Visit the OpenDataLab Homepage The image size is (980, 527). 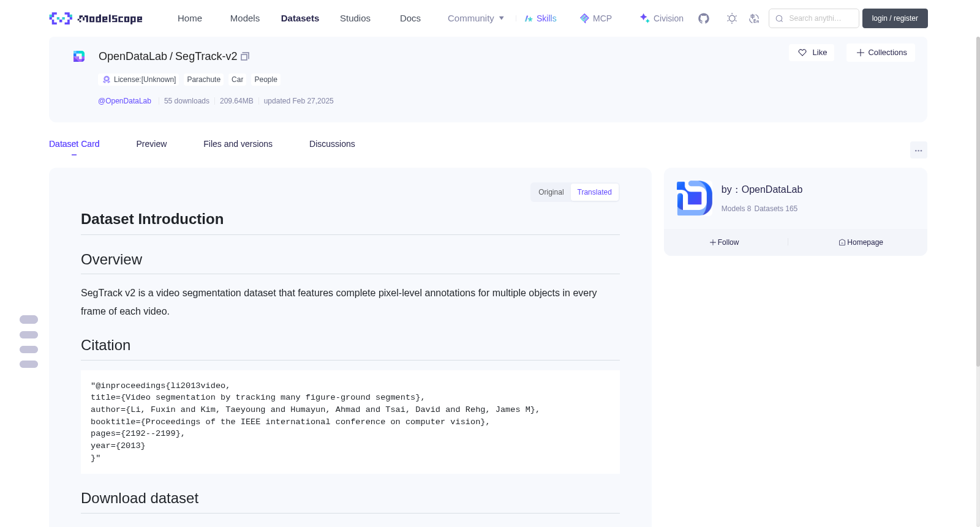click(861, 242)
